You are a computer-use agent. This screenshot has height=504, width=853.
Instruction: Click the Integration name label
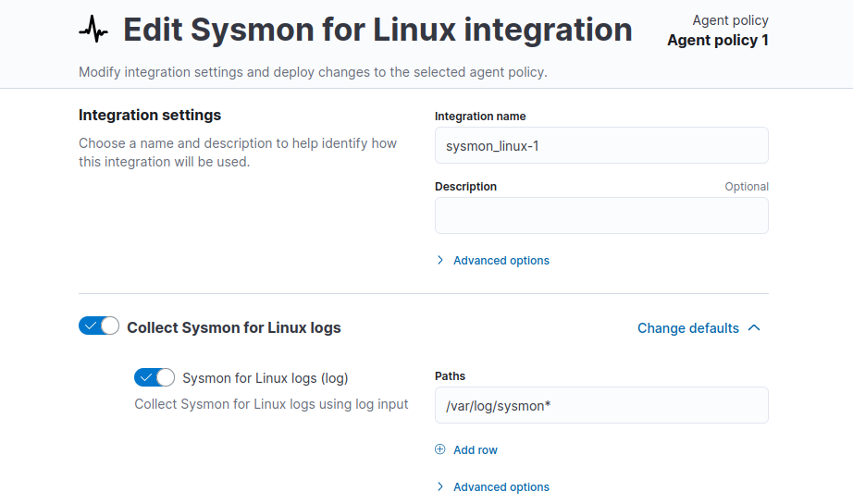tap(480, 117)
